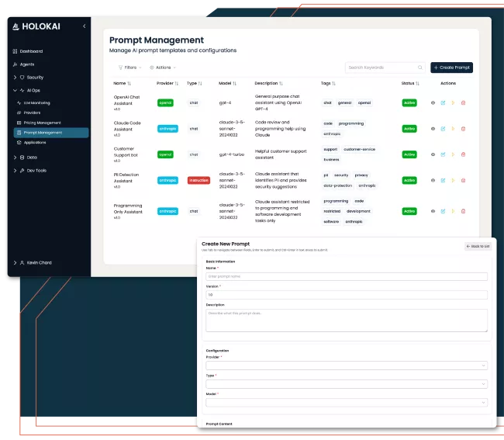View the OpenAI Chat Assistant prompt
Screen dimensions: 504x440
[433, 103]
